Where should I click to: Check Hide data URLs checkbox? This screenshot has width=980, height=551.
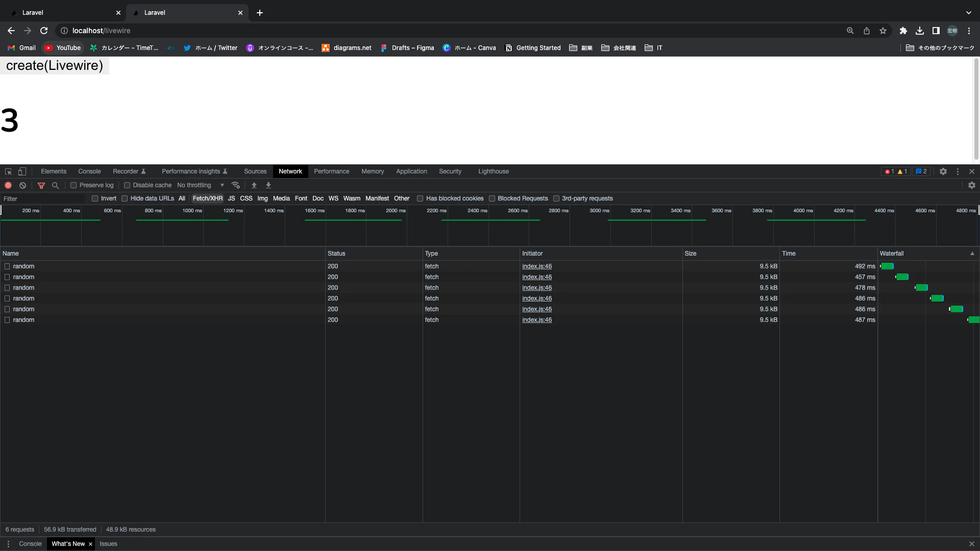pos(125,198)
